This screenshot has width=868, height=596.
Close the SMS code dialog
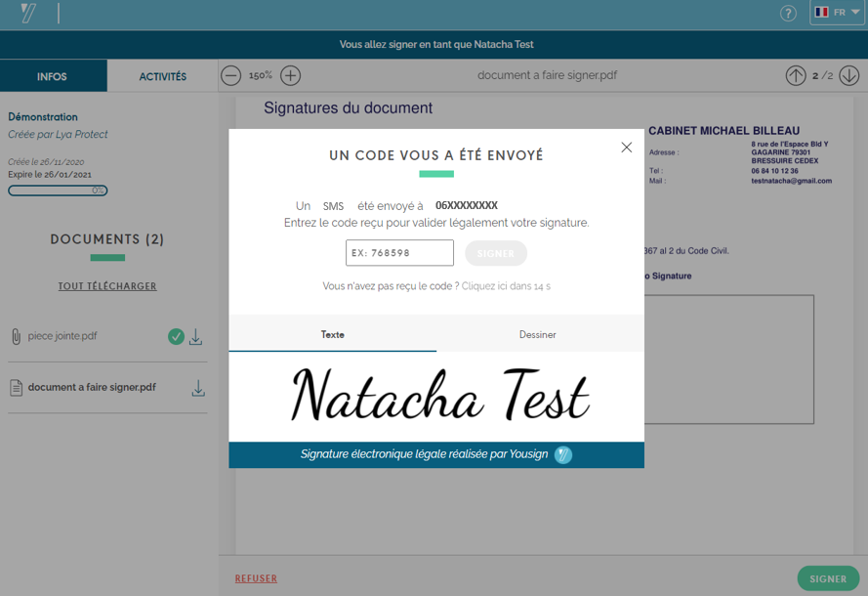pos(627,148)
